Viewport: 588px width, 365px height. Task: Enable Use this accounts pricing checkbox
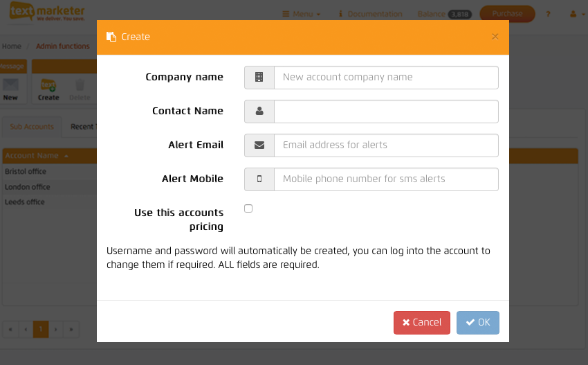[x=248, y=208]
